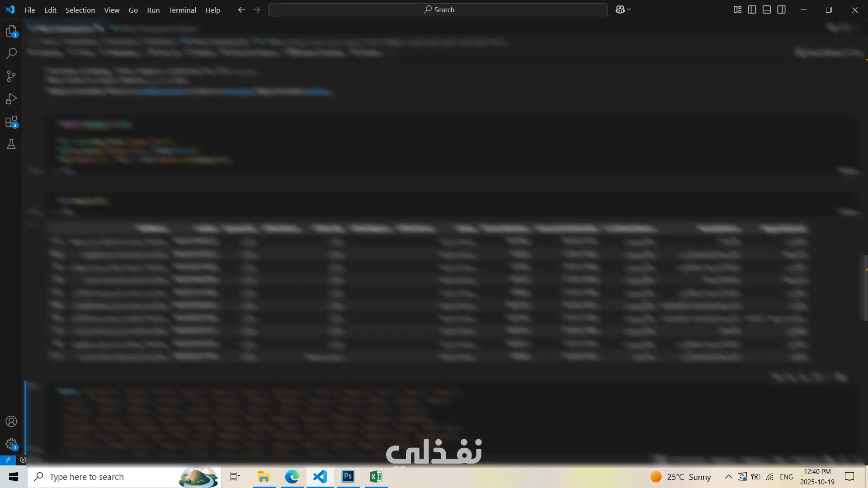Image resolution: width=868 pixels, height=488 pixels.
Task: Toggle the primary side bar layout button
Action: [752, 9]
